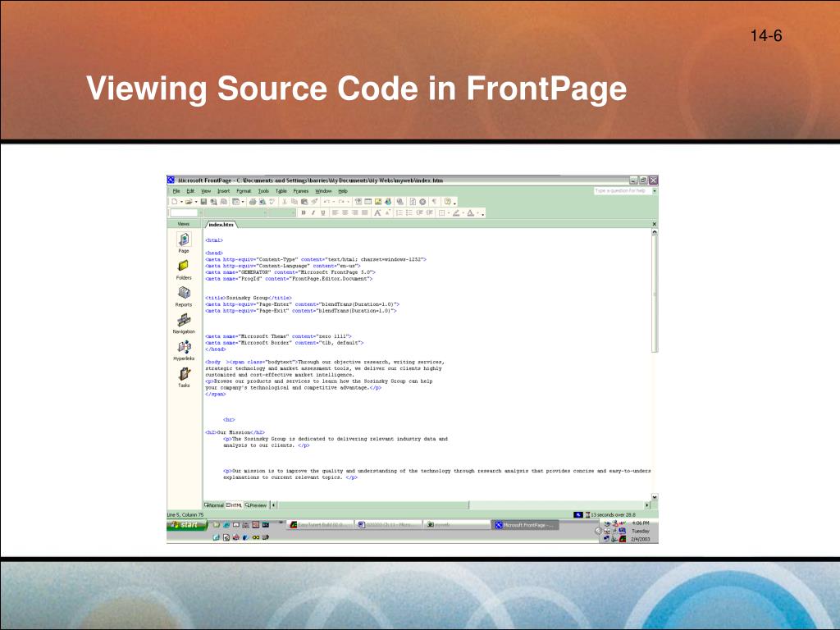Screen dimensions: 840x630
Task: Toggle Bold formatting
Action: coord(304,212)
